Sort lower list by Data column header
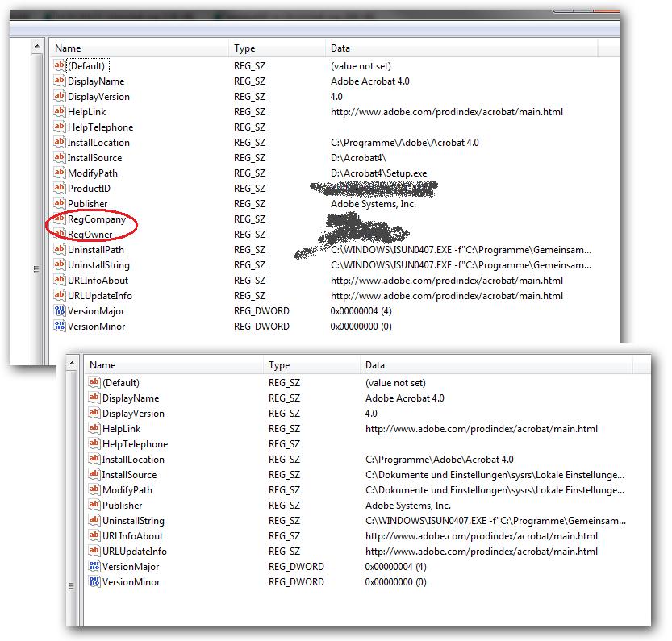 pyautogui.click(x=496, y=365)
